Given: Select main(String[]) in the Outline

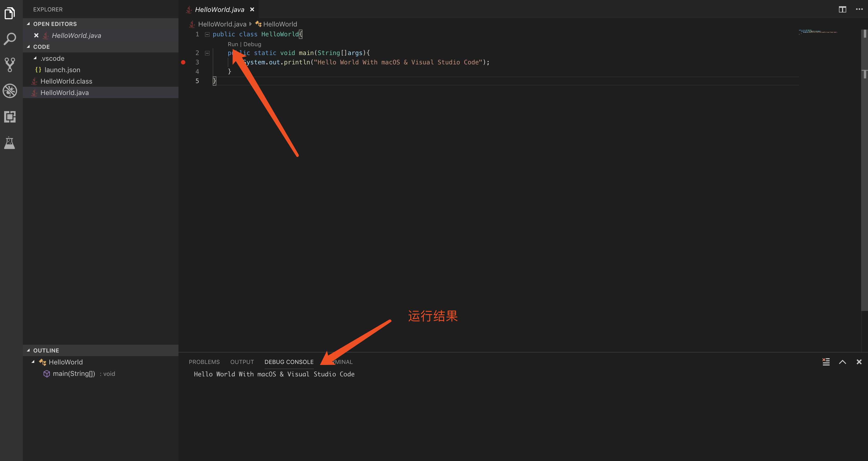Looking at the screenshot, I should [100, 374].
